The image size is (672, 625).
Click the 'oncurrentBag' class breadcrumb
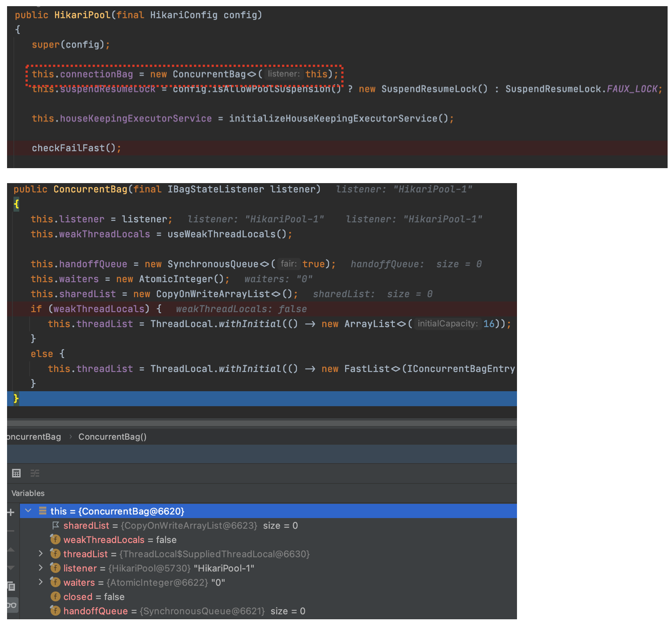[34, 437]
